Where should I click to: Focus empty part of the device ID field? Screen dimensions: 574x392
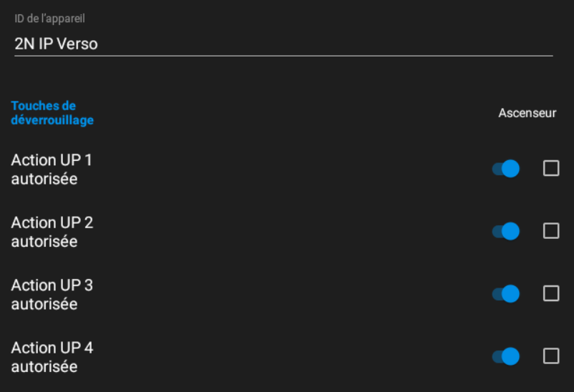(326, 44)
